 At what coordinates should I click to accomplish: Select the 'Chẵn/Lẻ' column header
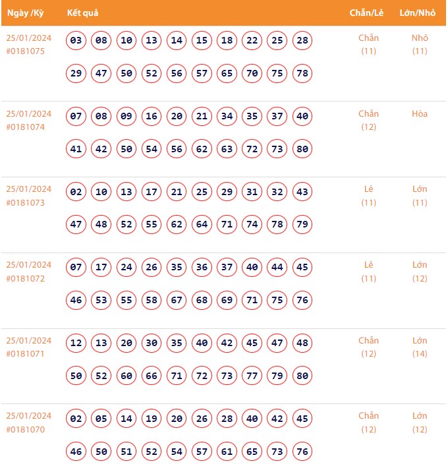coord(368,13)
